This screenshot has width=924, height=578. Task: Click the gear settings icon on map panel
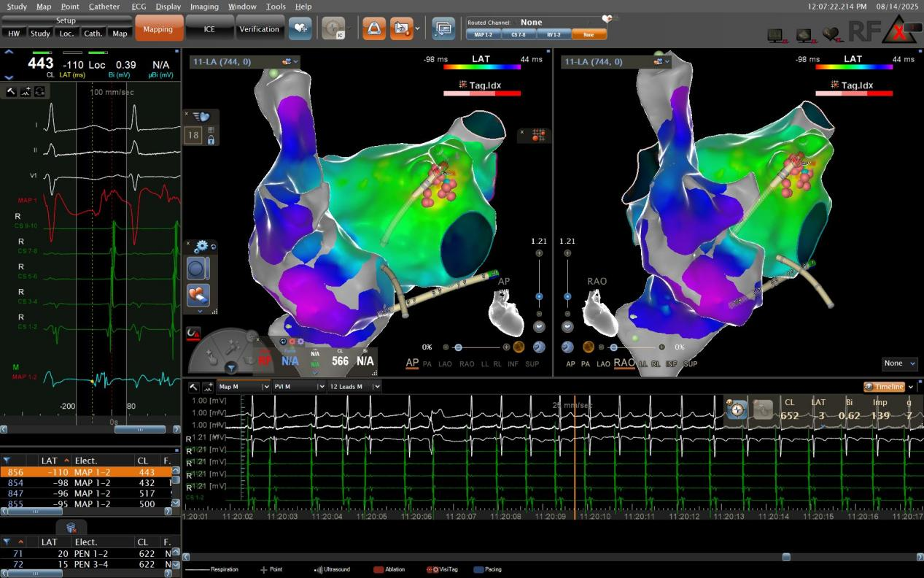tap(201, 247)
